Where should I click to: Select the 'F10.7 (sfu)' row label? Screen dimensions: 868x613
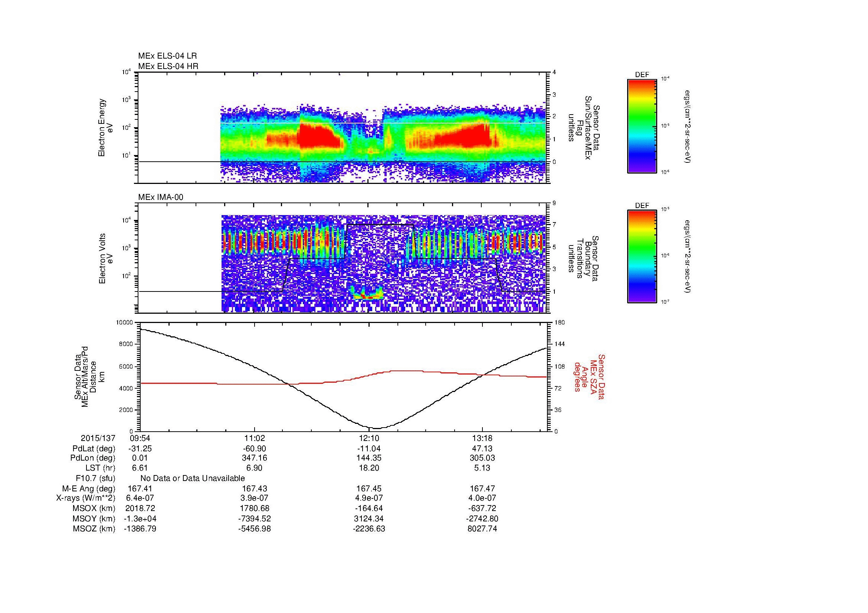pyautogui.click(x=95, y=478)
